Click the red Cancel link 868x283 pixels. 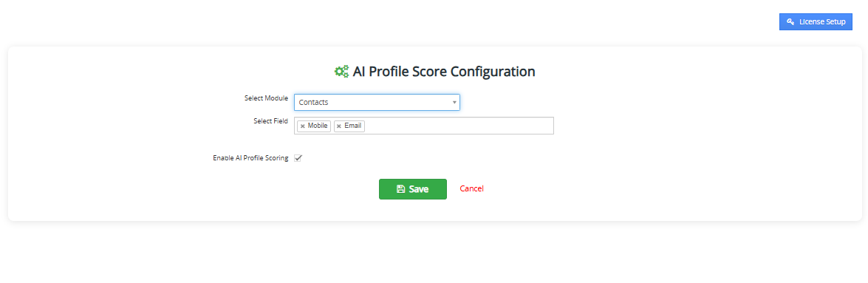pos(471,189)
